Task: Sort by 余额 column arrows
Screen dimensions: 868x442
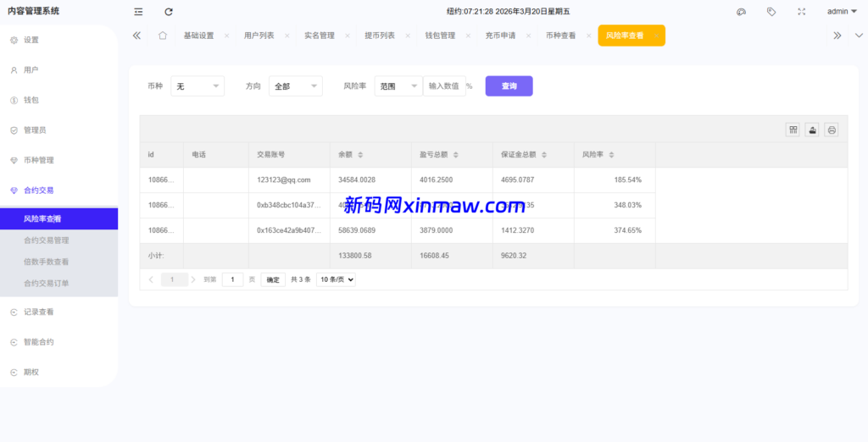Action: pyautogui.click(x=360, y=156)
